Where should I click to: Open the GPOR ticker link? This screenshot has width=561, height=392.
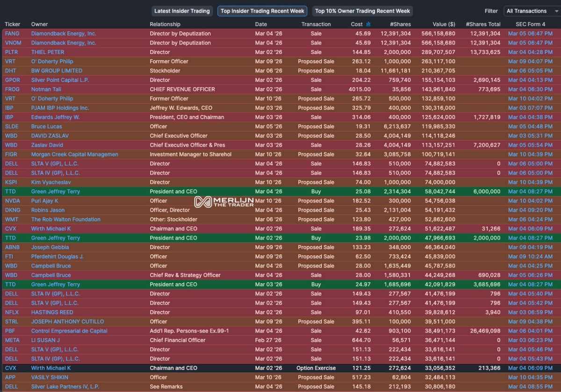pyautogui.click(x=12, y=80)
